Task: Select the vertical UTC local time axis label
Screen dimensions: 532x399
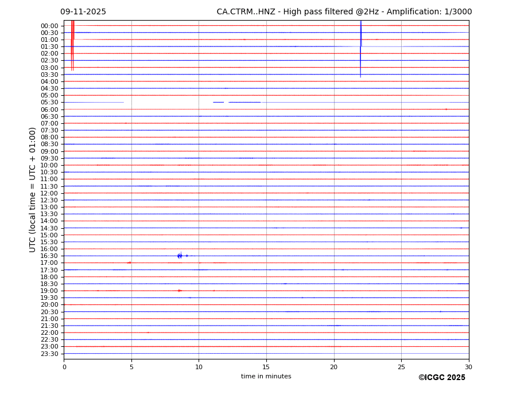Action: tap(33, 189)
